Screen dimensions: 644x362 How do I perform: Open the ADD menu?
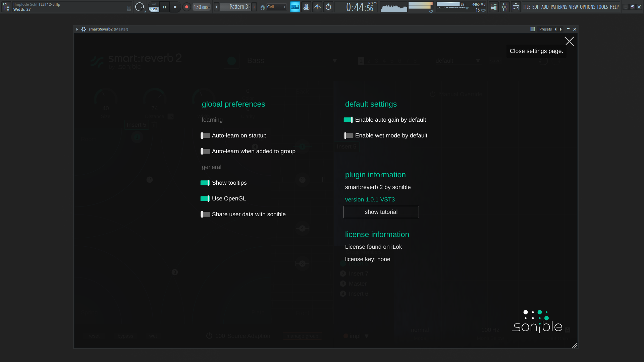click(545, 7)
